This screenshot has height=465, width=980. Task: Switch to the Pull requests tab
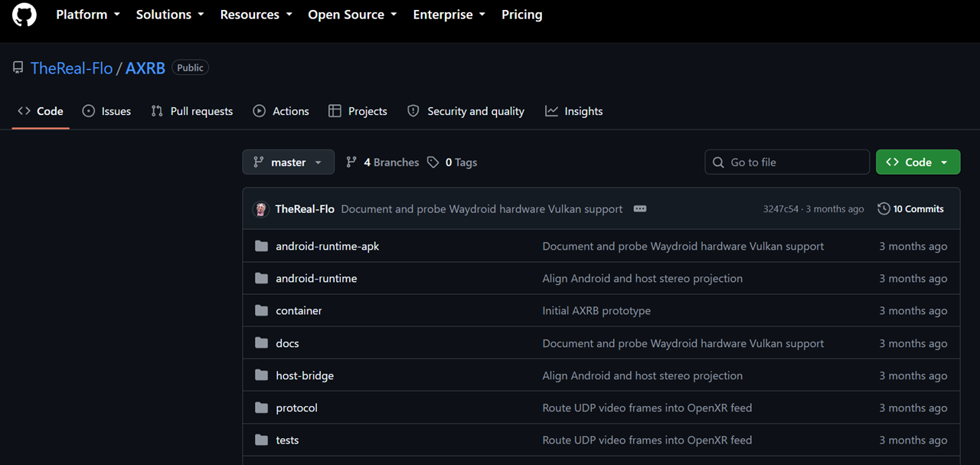pyautogui.click(x=192, y=111)
